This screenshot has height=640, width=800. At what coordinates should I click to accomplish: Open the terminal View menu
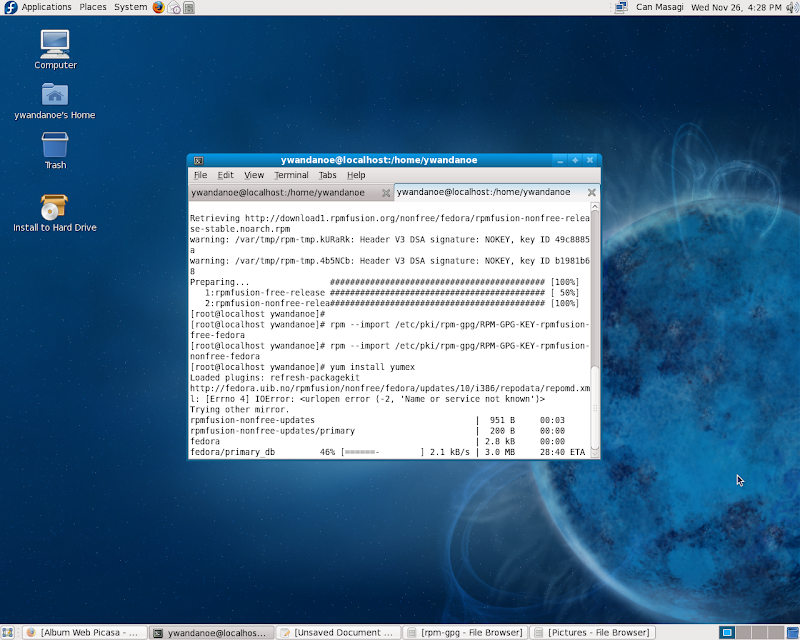pos(254,175)
